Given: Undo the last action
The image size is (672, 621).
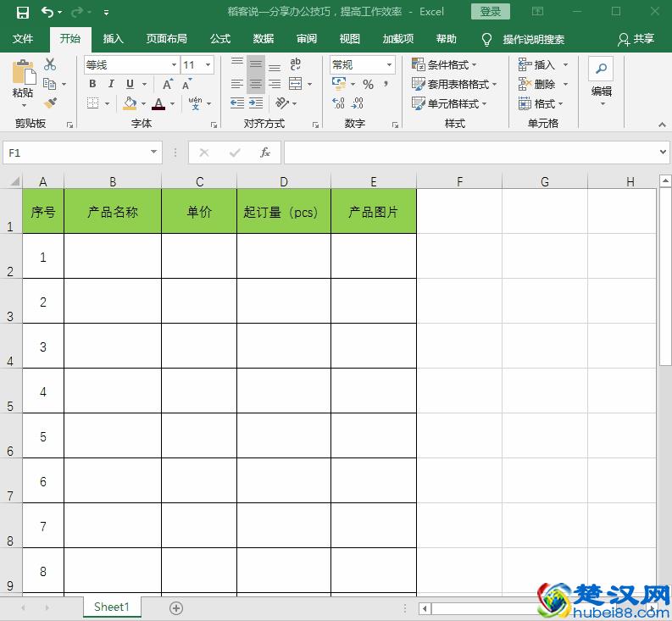Looking at the screenshot, I should [x=47, y=12].
